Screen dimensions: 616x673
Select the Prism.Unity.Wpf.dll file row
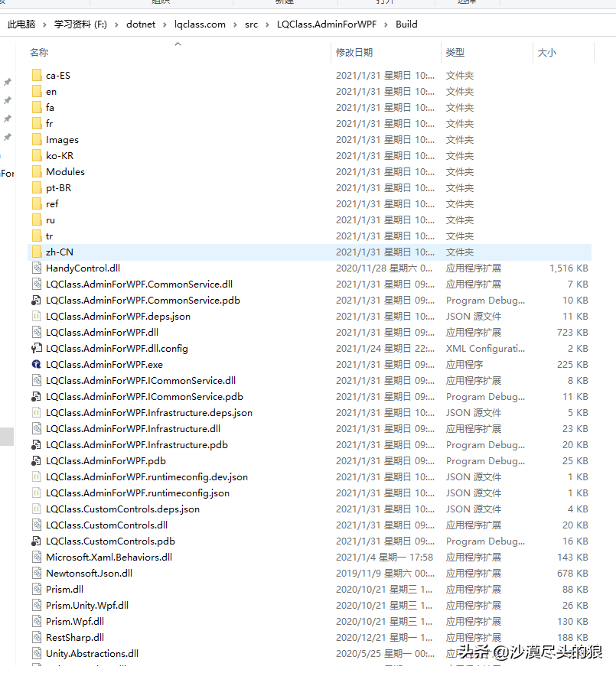coord(309,606)
